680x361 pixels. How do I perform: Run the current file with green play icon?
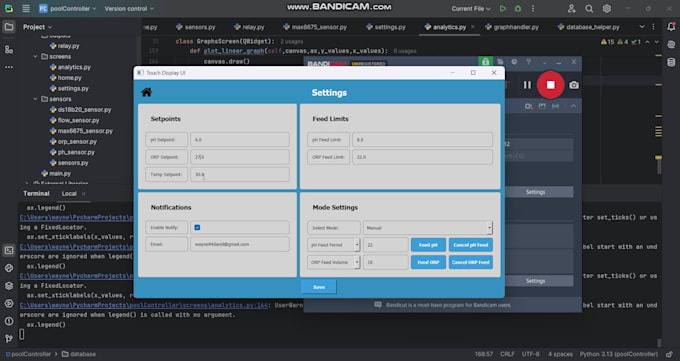pyautogui.click(x=503, y=9)
